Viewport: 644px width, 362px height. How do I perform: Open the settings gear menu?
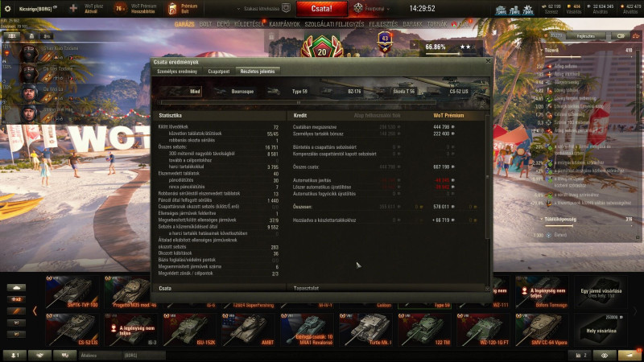7,8
